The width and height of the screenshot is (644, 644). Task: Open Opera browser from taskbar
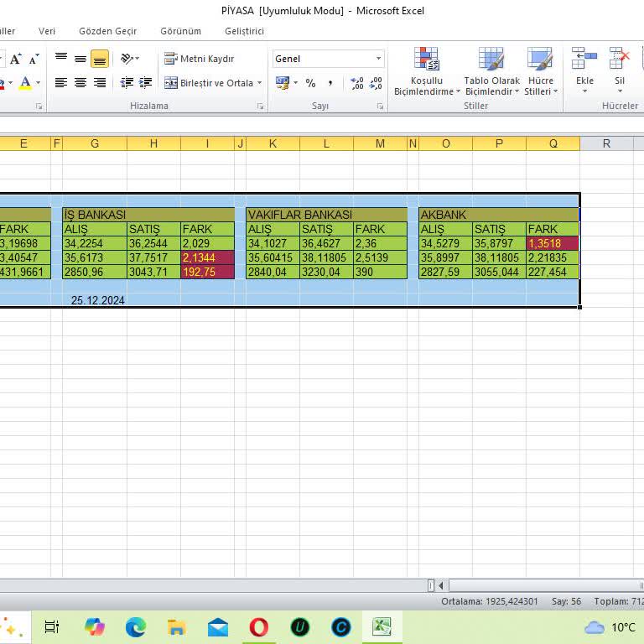[x=258, y=626]
